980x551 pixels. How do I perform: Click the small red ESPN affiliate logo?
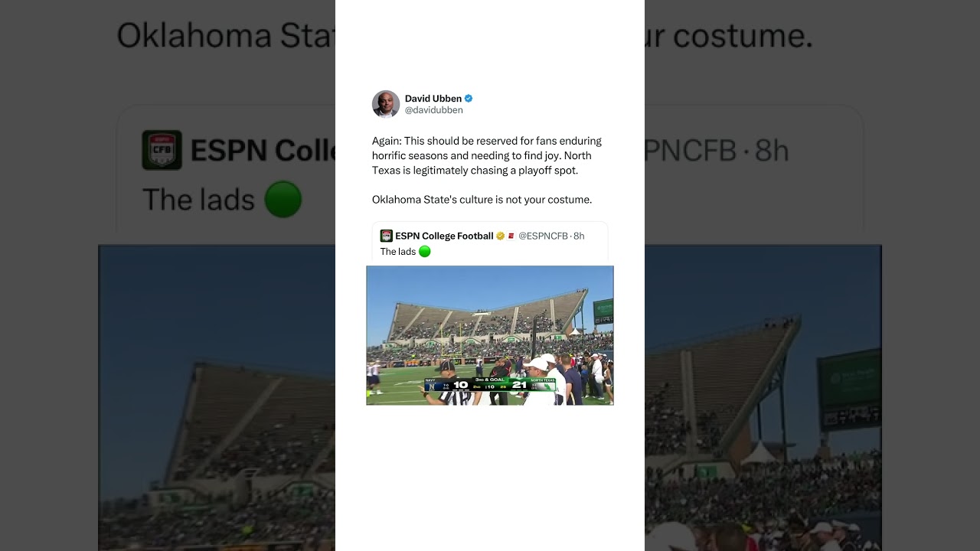(511, 236)
